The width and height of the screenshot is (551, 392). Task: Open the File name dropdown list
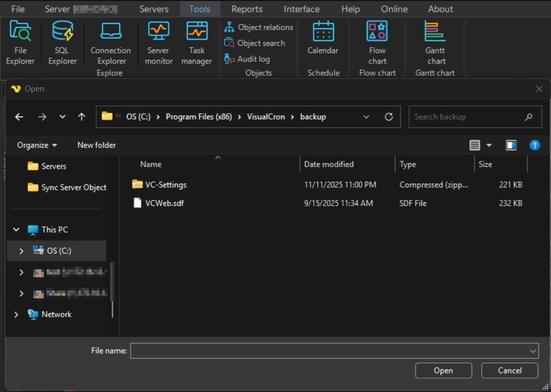pos(532,351)
